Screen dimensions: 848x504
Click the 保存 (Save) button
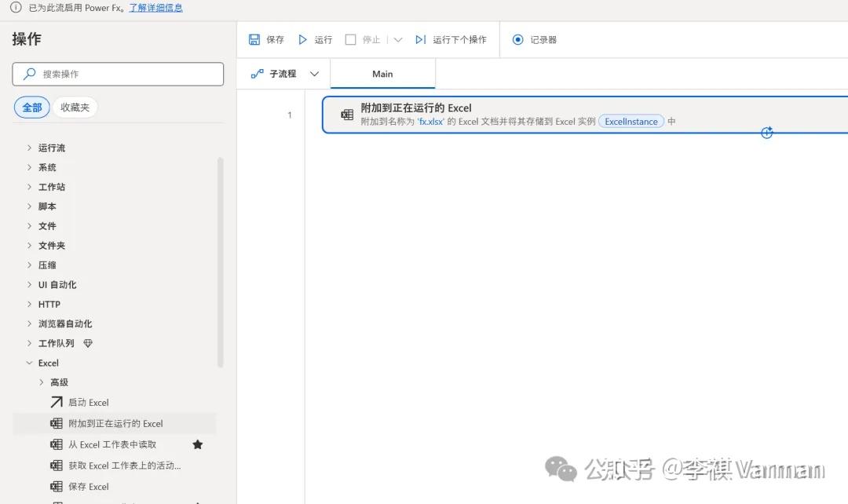266,38
